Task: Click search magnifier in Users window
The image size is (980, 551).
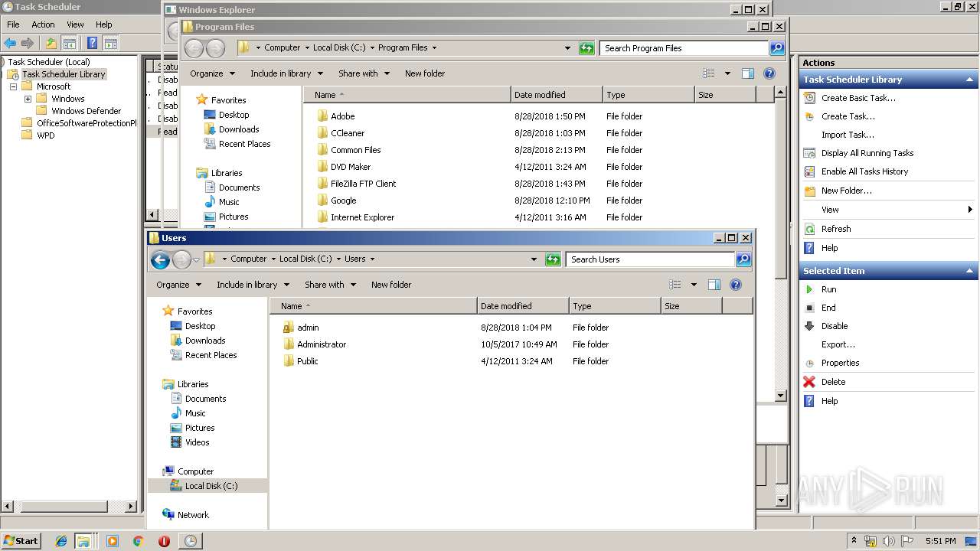Action: 743,259
